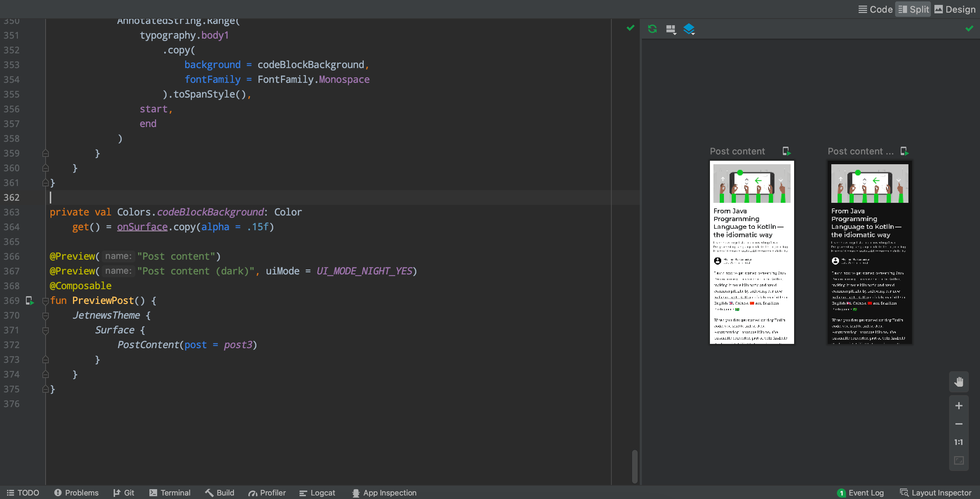This screenshot has width=980, height=499.
Task: Click the green checkmark build status icon
Action: coord(630,28)
